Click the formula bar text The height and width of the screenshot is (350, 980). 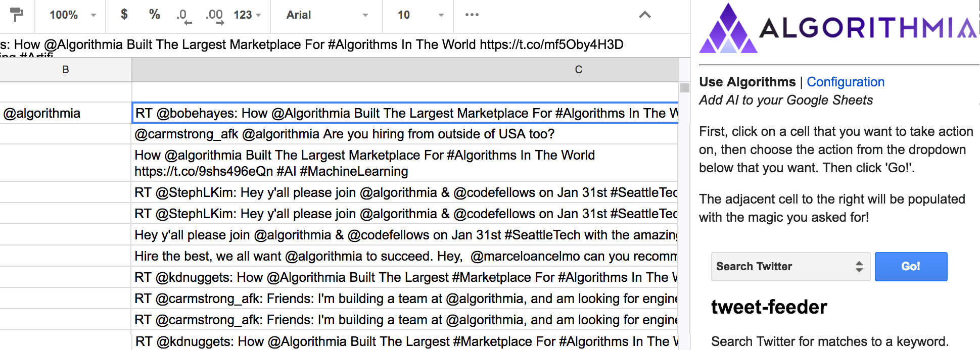(x=312, y=45)
